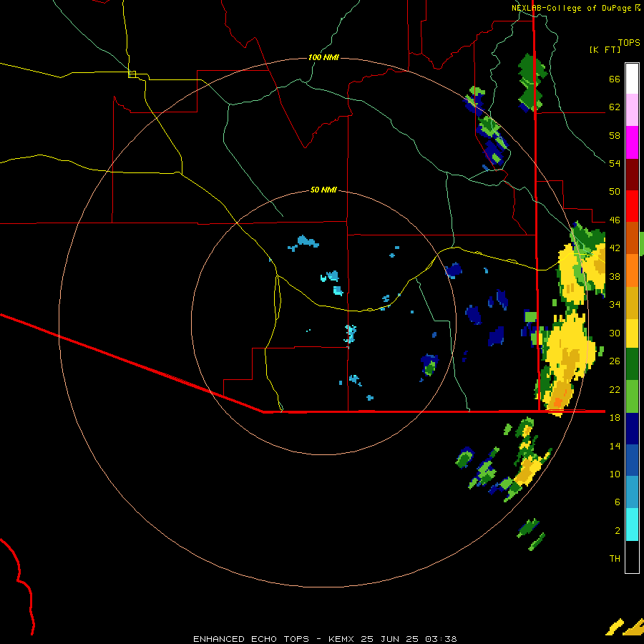Click the legend value 58
Image resolution: width=644 pixels, height=644 pixels.
pos(615,135)
